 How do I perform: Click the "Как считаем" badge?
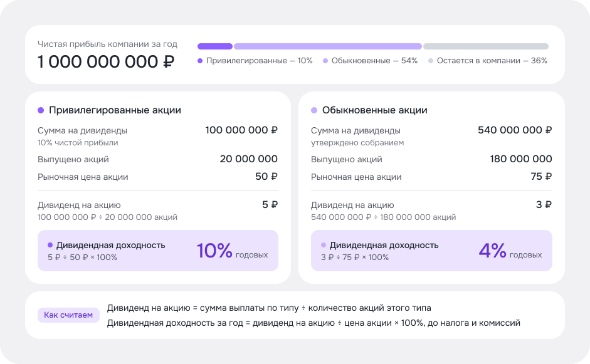[x=68, y=315]
